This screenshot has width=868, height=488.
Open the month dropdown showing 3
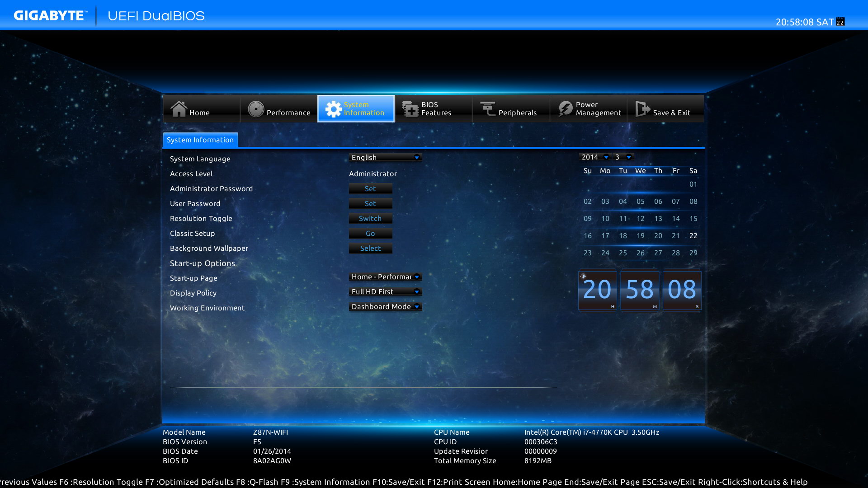coord(623,157)
